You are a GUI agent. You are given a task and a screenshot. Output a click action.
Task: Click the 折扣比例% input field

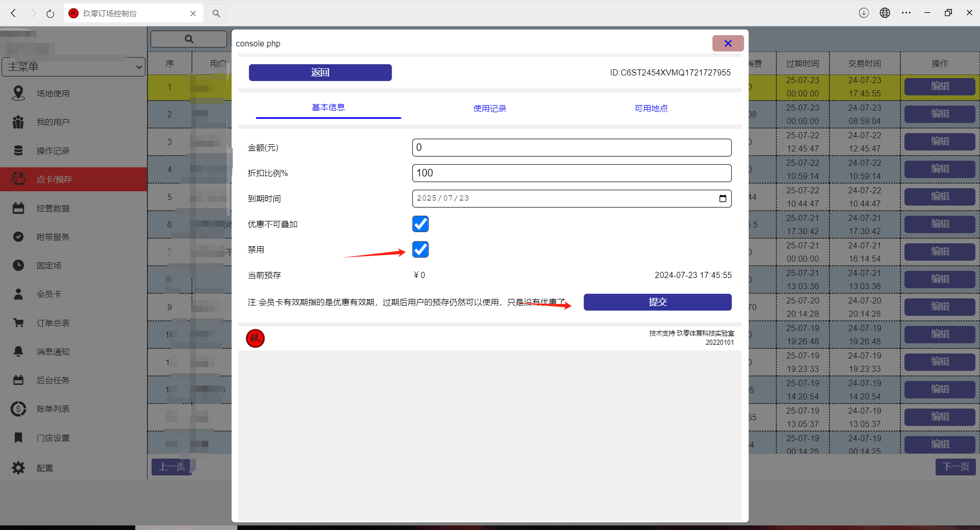coord(572,173)
